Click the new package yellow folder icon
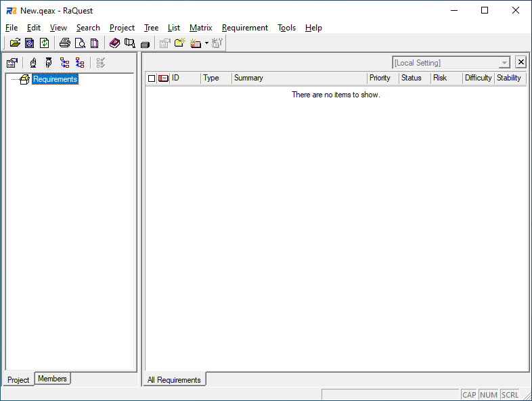Viewport: 532px width, 401px height. (180, 43)
